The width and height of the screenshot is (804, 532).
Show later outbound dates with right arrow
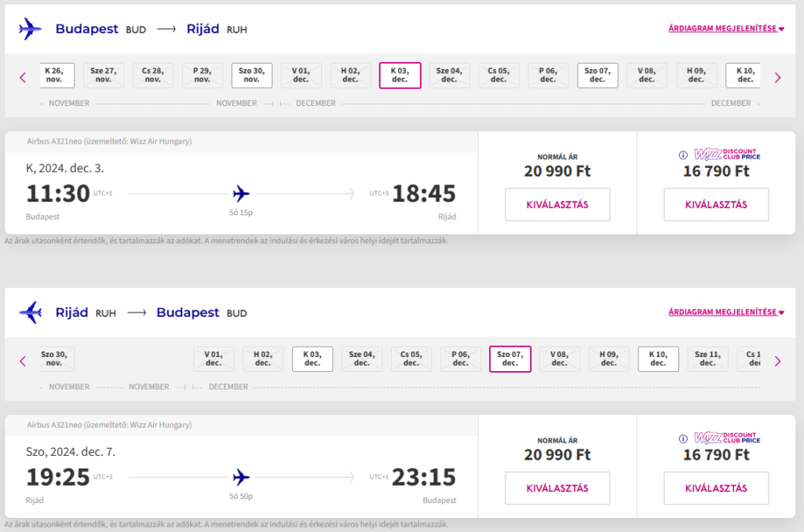pyautogui.click(x=777, y=77)
